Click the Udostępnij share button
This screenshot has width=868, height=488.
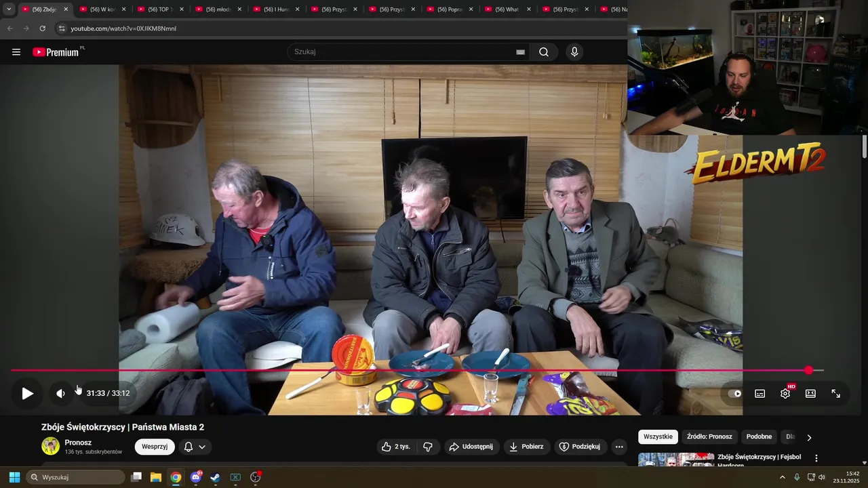pyautogui.click(x=472, y=447)
